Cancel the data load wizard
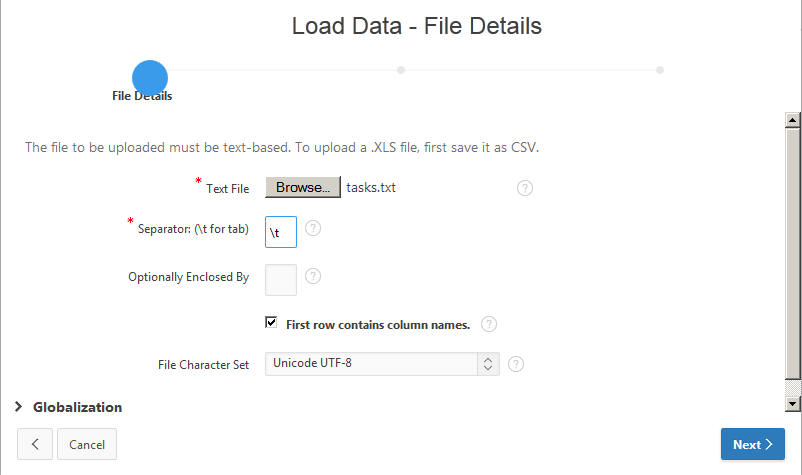802x475 pixels. 87,444
